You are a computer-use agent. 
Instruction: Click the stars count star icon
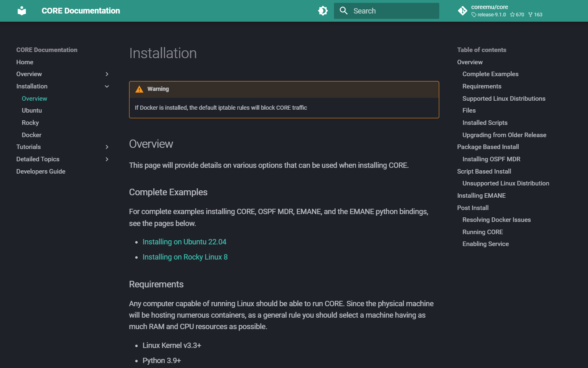click(x=512, y=15)
